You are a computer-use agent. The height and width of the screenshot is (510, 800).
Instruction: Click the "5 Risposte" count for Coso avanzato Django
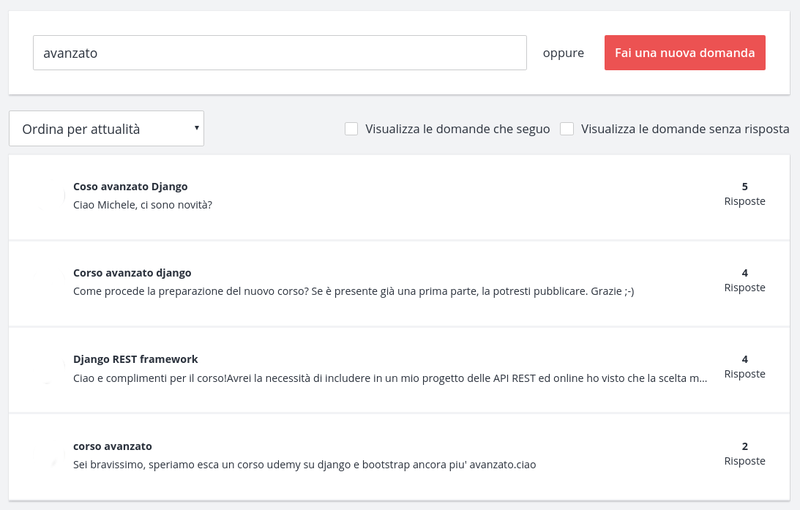tap(744, 194)
